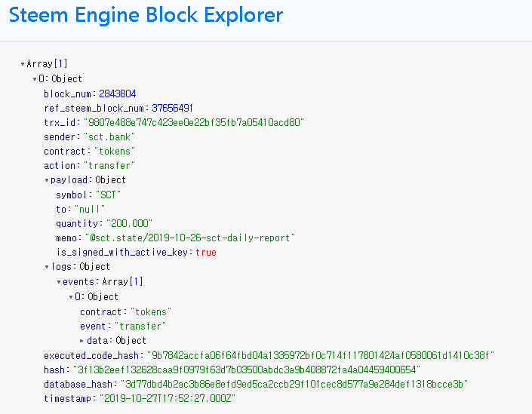Click the Steem Engine Block Explorer title
The height and width of the screenshot is (414, 532).
(146, 15)
